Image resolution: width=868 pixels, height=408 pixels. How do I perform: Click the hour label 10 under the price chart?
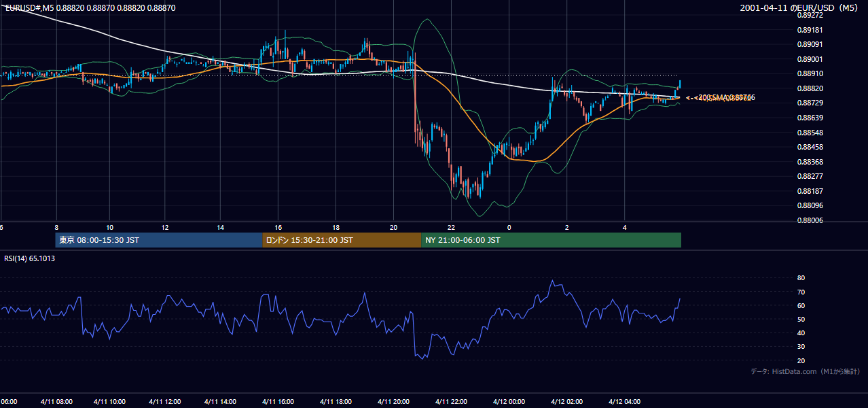pyautogui.click(x=110, y=227)
